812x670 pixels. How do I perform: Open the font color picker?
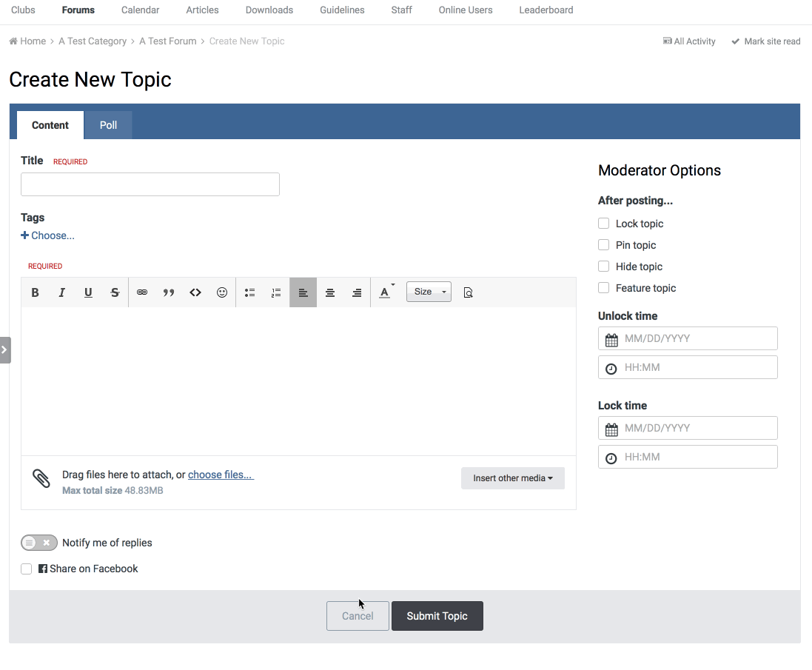[x=385, y=292]
